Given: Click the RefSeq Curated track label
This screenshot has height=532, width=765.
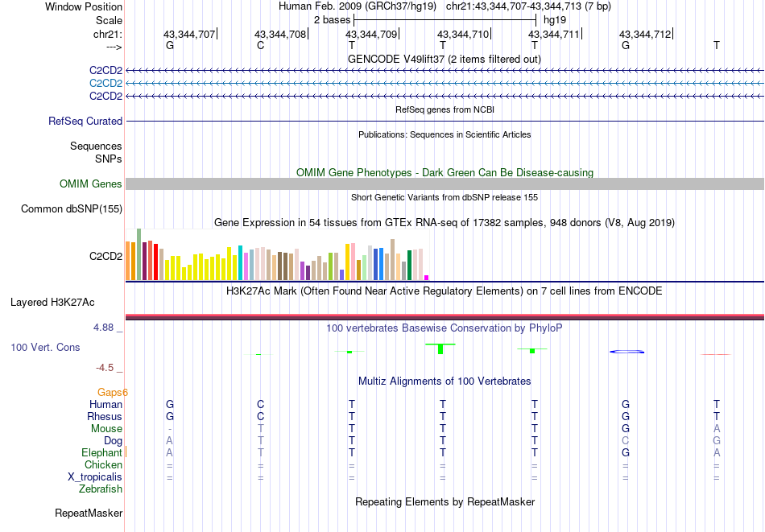Looking at the screenshot, I should (x=85, y=121).
